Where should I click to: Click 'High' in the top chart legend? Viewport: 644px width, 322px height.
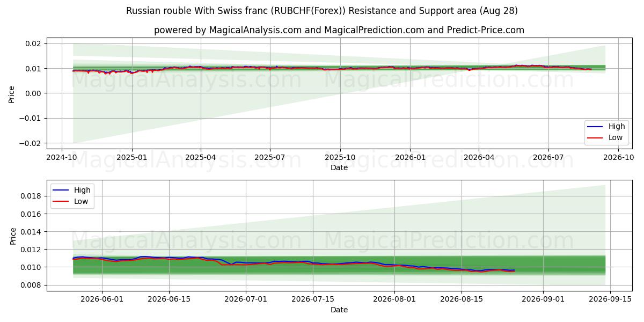(x=617, y=126)
